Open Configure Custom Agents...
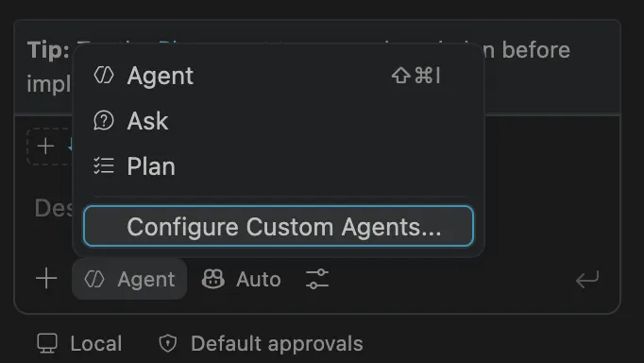This screenshot has height=363, width=644. (279, 226)
